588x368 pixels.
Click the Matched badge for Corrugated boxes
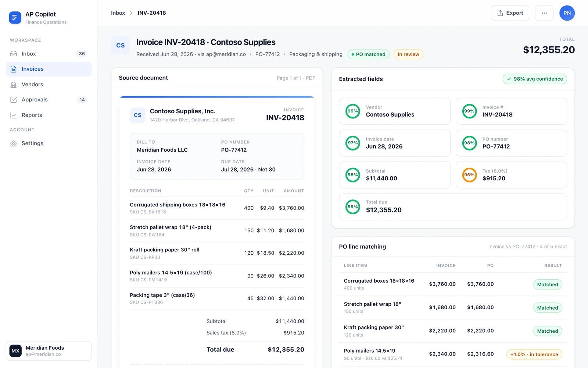pos(548,284)
